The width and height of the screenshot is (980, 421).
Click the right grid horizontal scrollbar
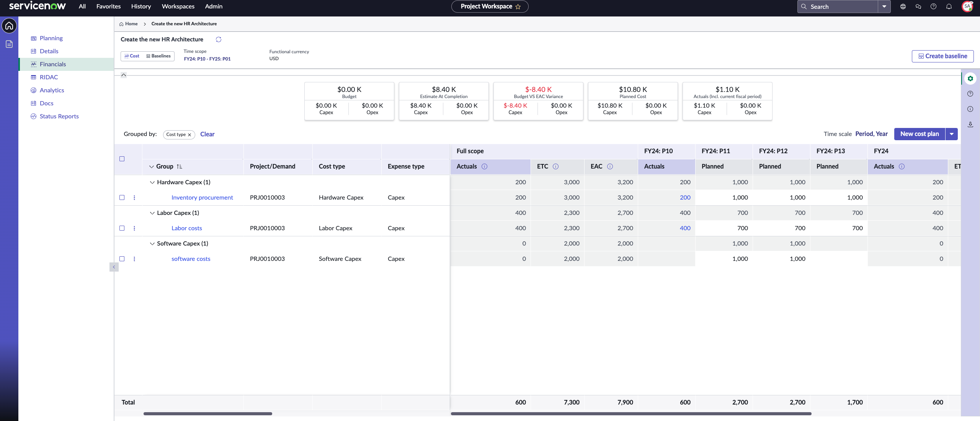(631, 414)
